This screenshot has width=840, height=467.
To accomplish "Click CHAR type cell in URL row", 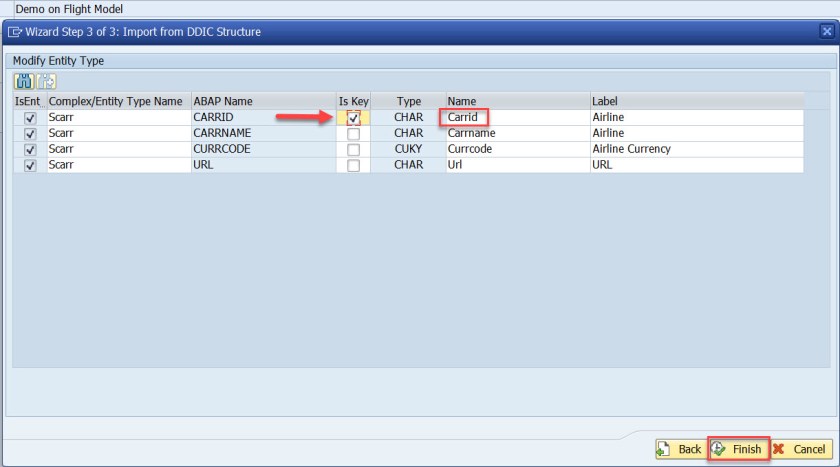I will (x=408, y=164).
